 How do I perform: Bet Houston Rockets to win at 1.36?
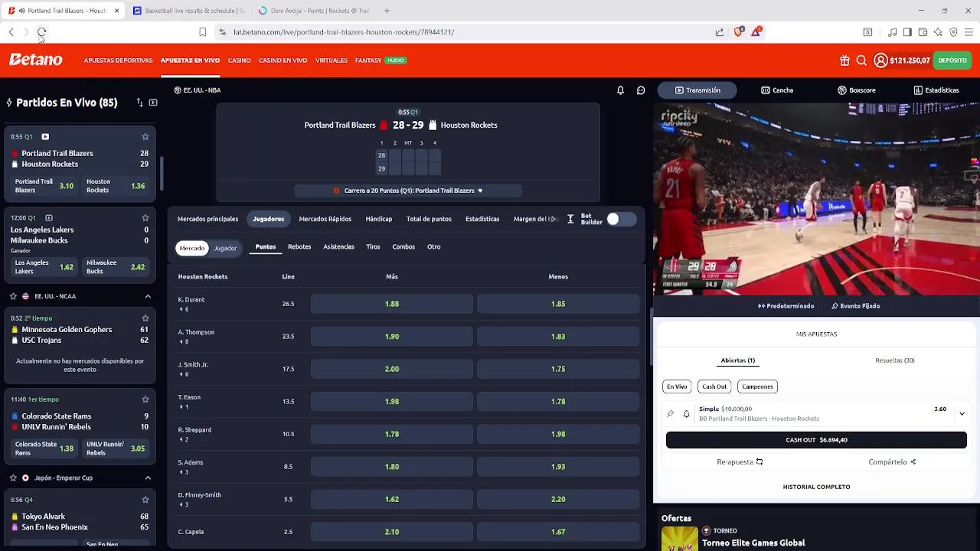point(116,186)
